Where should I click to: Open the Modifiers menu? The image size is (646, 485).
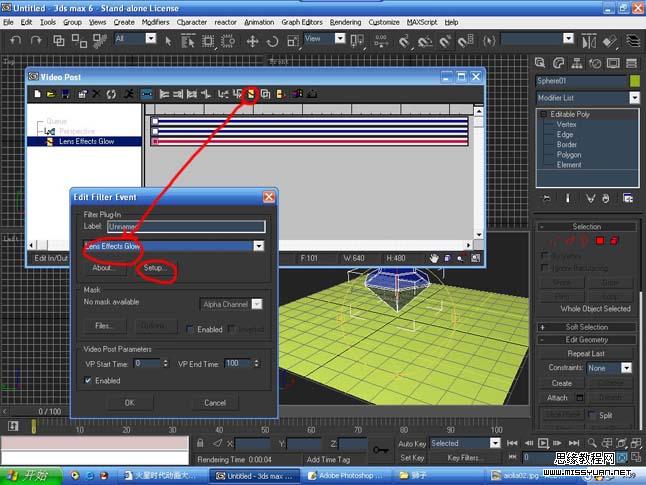[x=155, y=22]
